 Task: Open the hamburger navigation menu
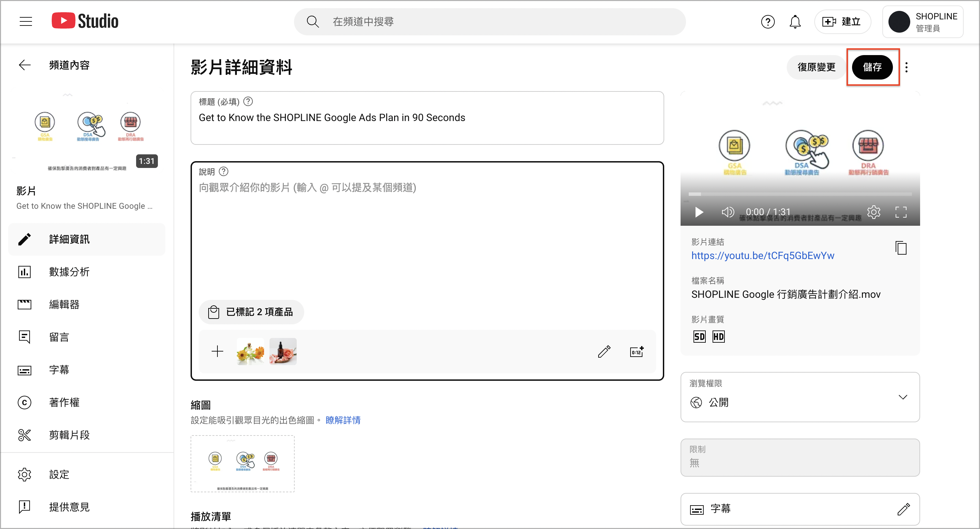(x=26, y=22)
